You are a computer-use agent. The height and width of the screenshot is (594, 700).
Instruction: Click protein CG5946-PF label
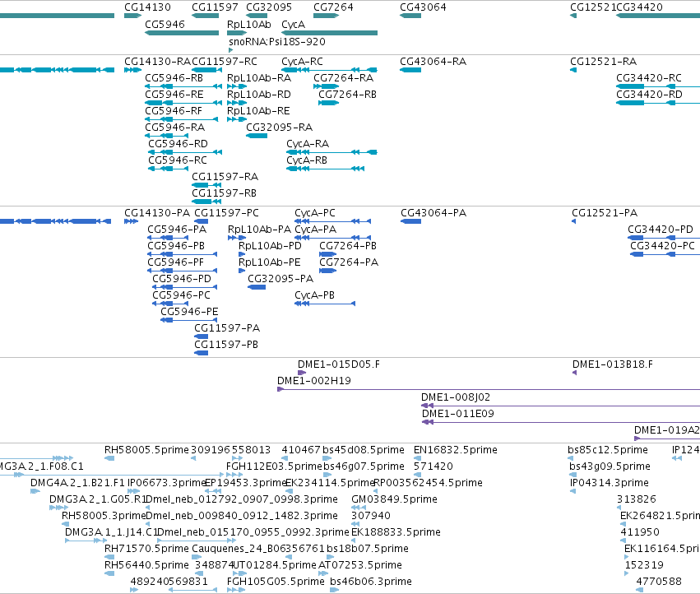coord(175,262)
